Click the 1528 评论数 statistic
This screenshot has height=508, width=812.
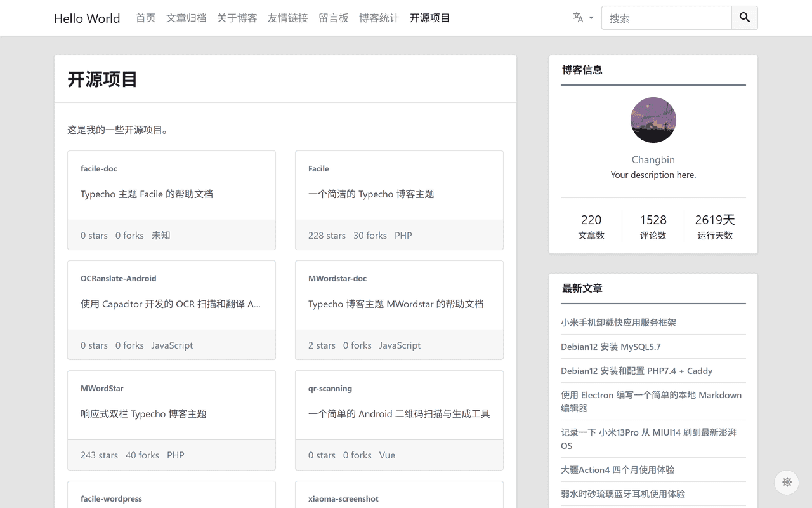[653, 227]
